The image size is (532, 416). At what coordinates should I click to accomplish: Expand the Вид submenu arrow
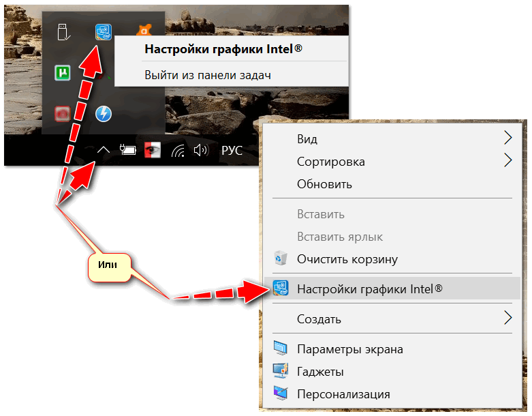[x=507, y=138]
